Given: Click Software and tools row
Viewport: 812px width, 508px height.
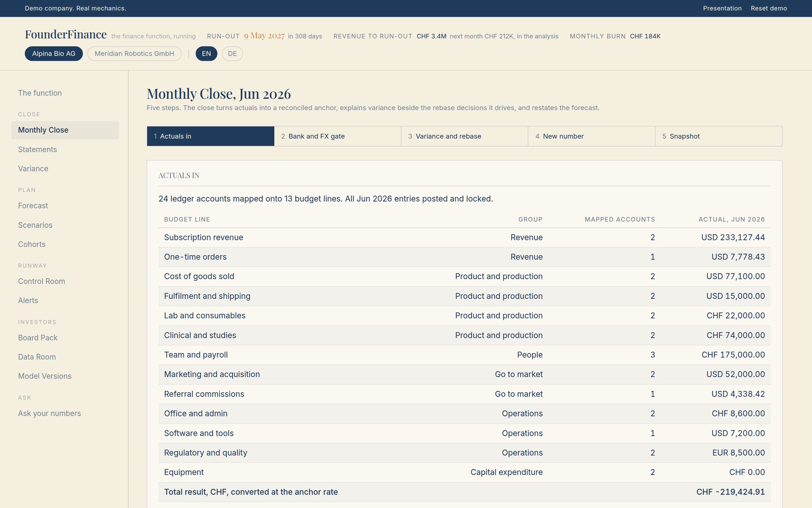Looking at the screenshot, I should (465, 433).
